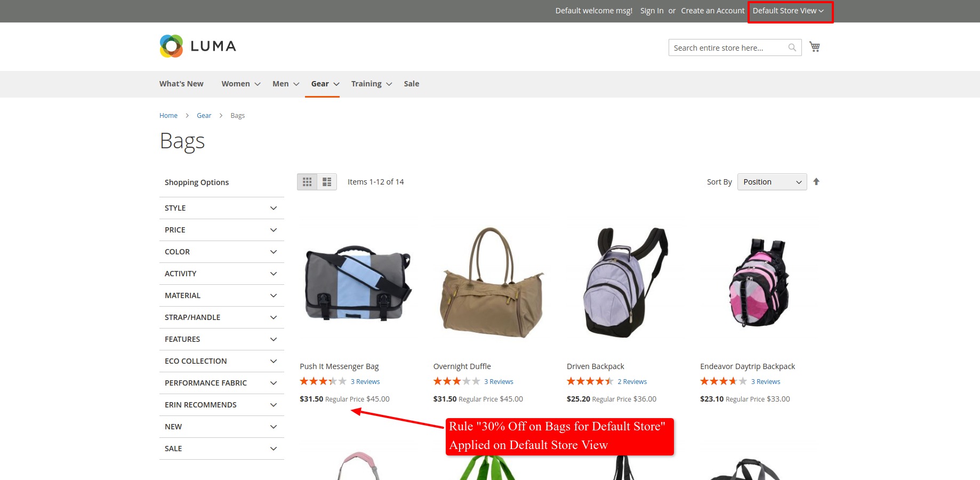Click Driven Backpack product image
The height and width of the screenshot is (480, 980).
coord(625,283)
